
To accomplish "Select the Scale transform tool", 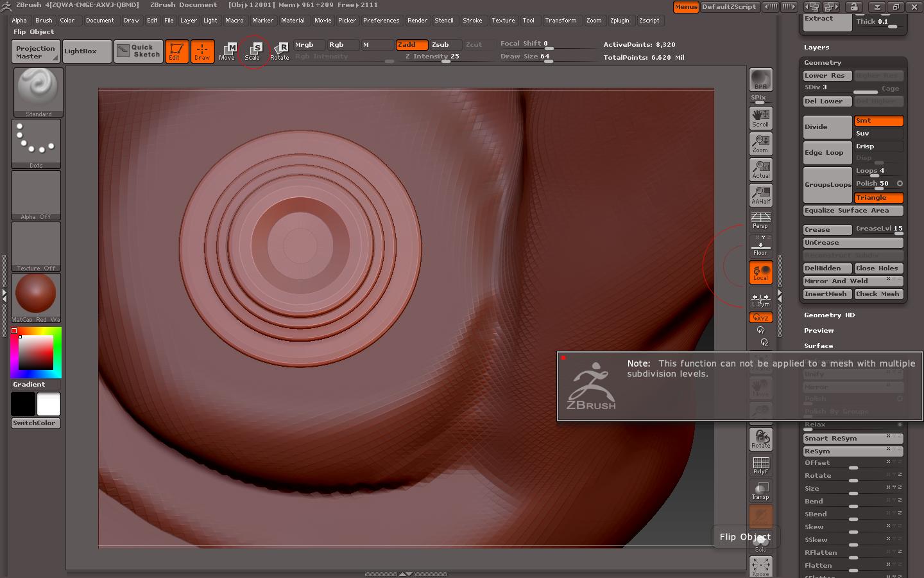I will click(253, 51).
